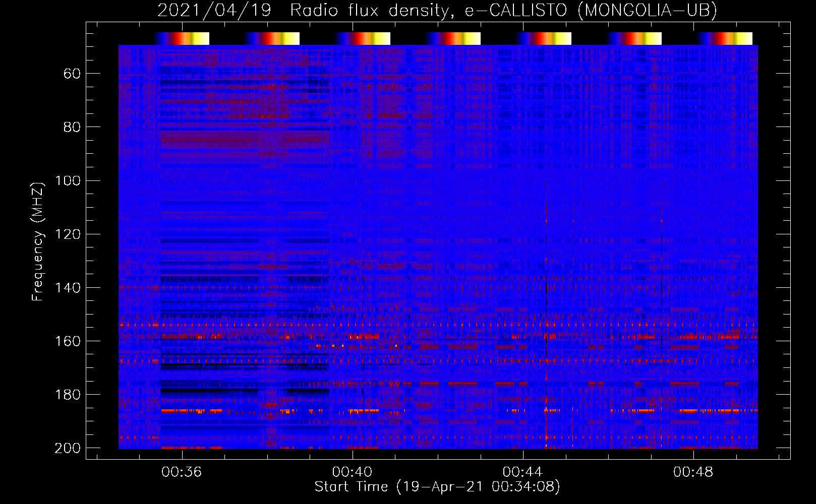Click the 100 MHz frequency tick label

pyautogui.click(x=68, y=180)
